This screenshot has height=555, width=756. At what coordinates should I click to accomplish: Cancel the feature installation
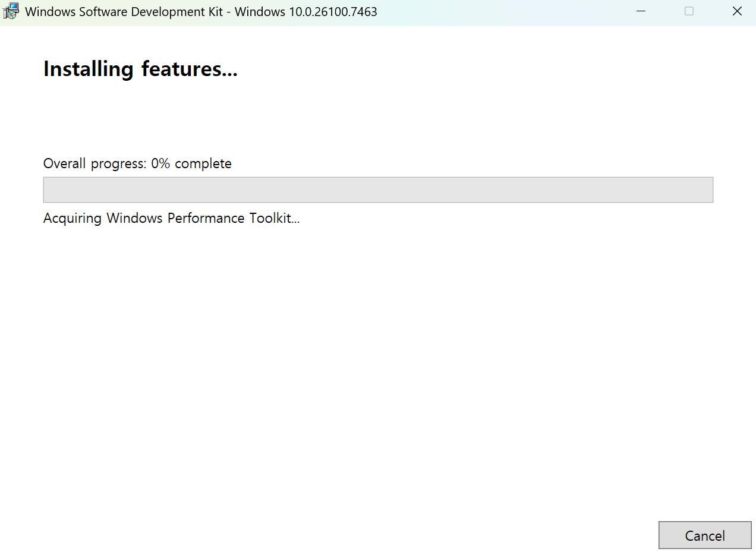coord(704,535)
